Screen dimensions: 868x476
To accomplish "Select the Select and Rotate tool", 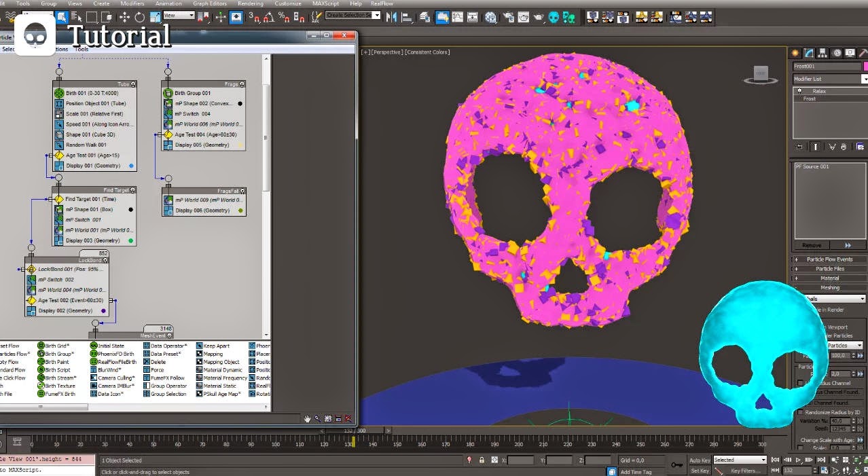I will 139,17.
